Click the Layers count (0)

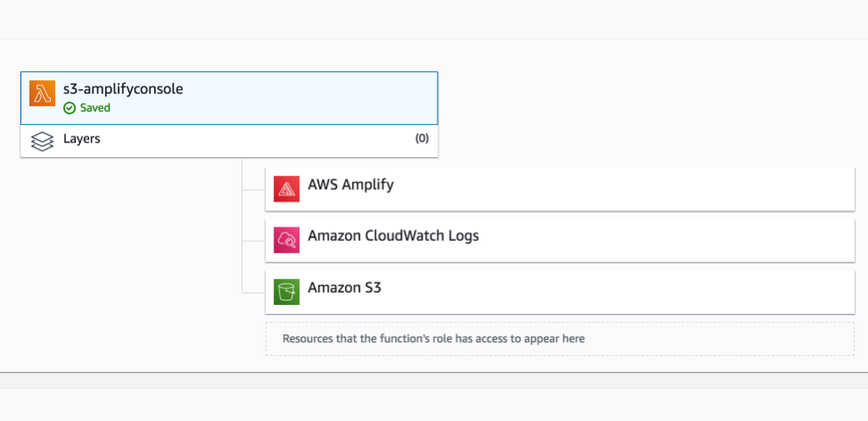click(422, 139)
